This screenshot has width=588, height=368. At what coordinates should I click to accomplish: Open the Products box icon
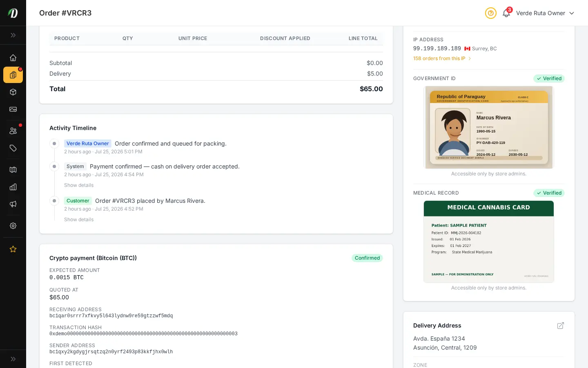point(13,92)
